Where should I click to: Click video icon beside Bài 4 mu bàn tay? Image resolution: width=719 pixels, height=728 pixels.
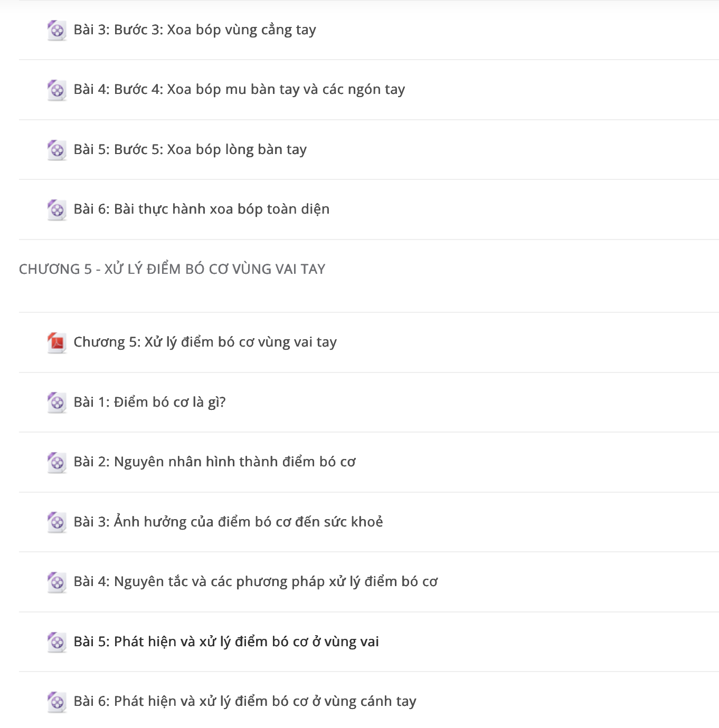56,90
